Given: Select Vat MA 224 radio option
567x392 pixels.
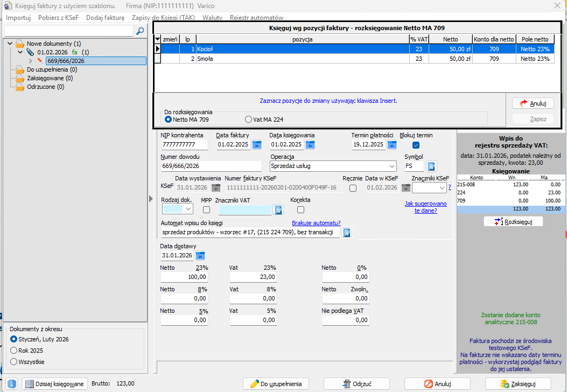Looking at the screenshot, I should [248, 119].
